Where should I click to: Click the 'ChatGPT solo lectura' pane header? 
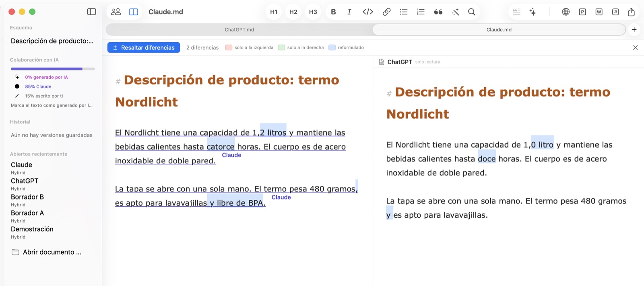410,62
